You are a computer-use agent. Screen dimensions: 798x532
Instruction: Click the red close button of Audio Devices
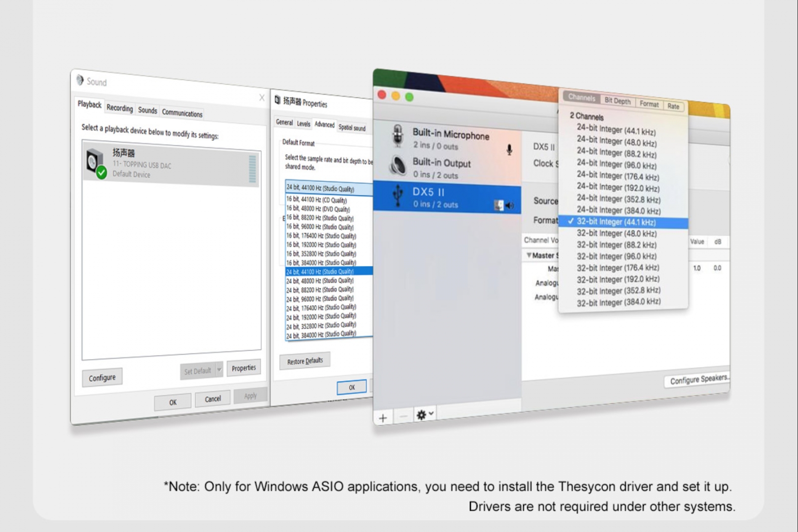(382, 94)
